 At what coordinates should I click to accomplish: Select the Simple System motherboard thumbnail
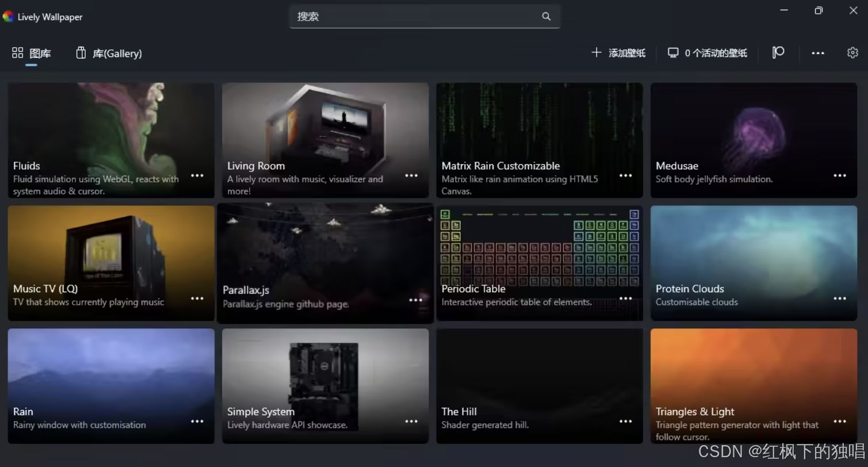326,386
